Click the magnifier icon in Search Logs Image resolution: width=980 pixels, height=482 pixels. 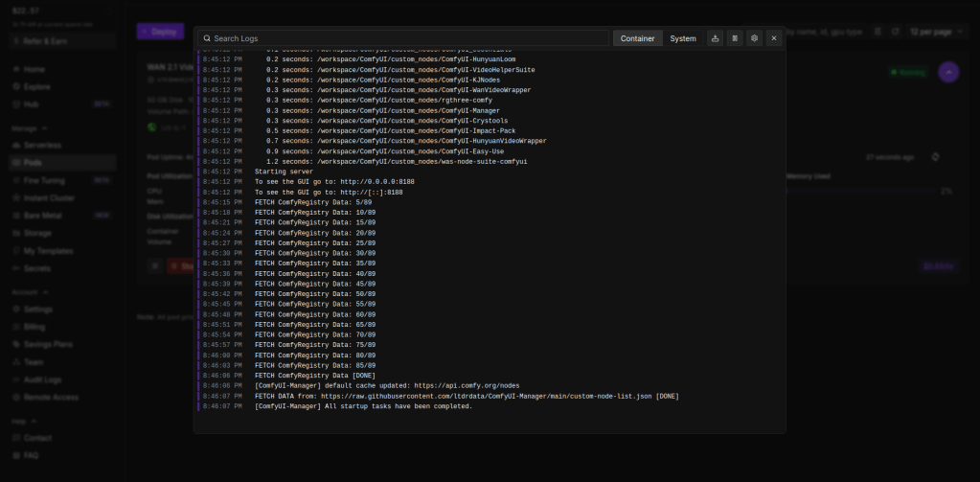coord(206,38)
